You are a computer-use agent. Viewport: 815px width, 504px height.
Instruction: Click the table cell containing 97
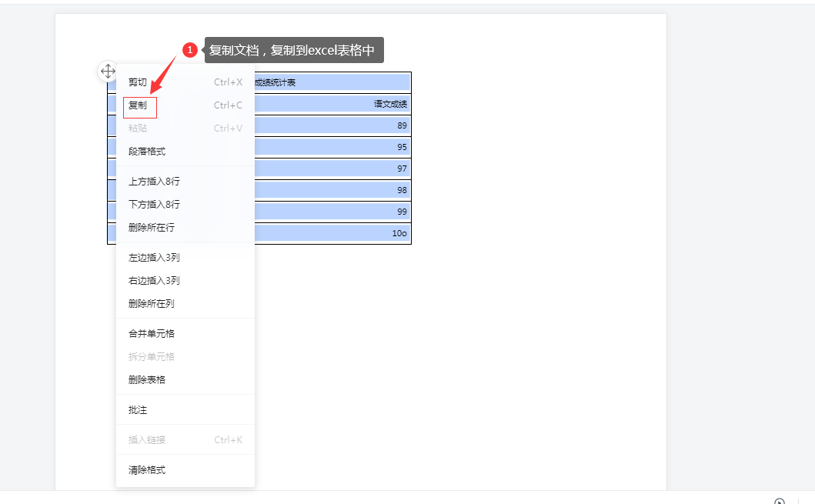coord(332,169)
